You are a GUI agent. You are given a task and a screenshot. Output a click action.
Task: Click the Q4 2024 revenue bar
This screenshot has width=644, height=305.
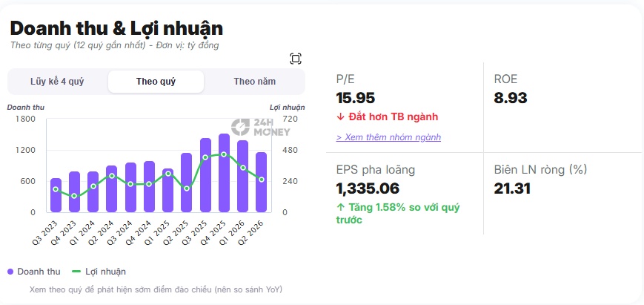(x=149, y=186)
